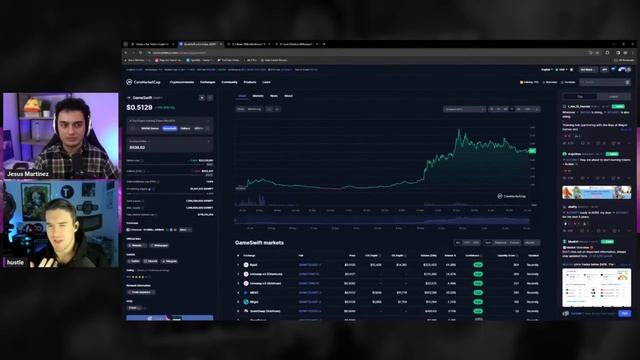Screen dimensions: 640x360
Task: Switch the community feed to Top
Action: (x=580, y=96)
